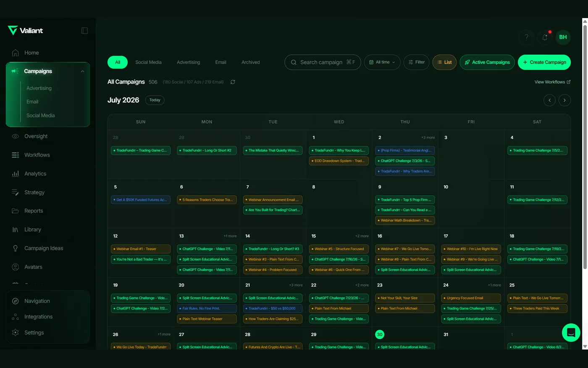Open '5 Reasons Traders Choose' event
Screen dimensions: 588x368
(x=207, y=200)
